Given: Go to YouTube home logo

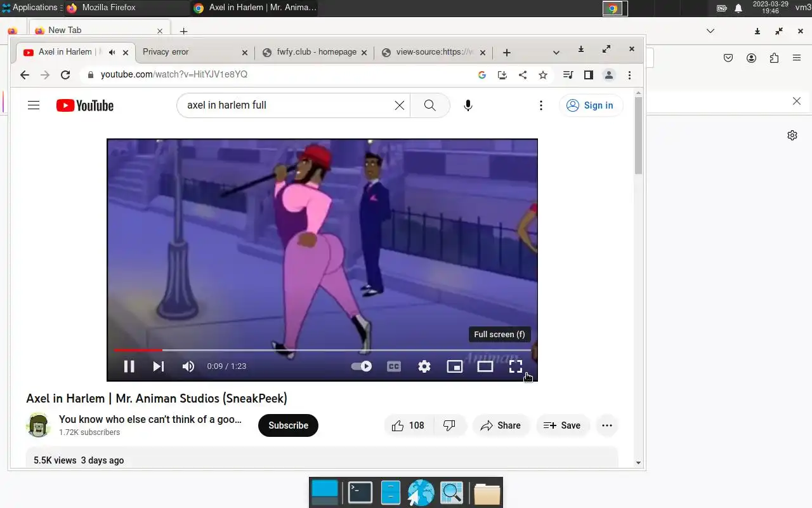Looking at the screenshot, I should click(85, 105).
